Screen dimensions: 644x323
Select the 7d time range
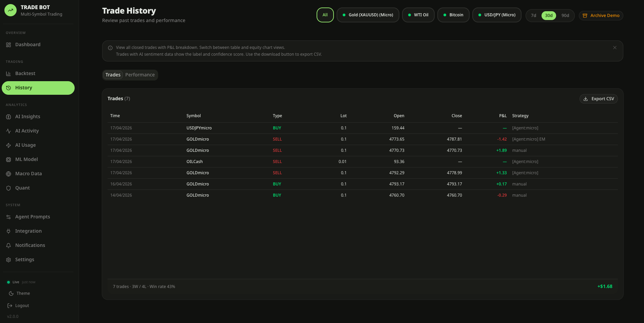point(534,16)
